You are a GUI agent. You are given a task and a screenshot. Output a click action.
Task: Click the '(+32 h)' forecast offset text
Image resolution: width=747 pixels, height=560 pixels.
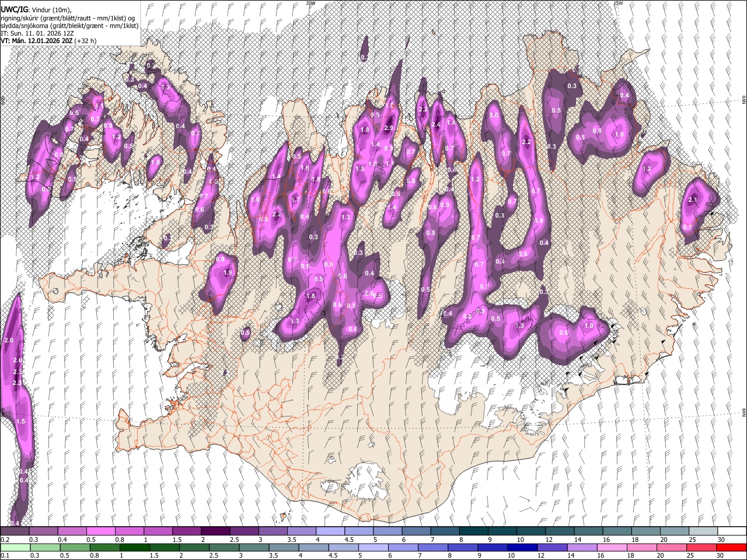coord(85,41)
